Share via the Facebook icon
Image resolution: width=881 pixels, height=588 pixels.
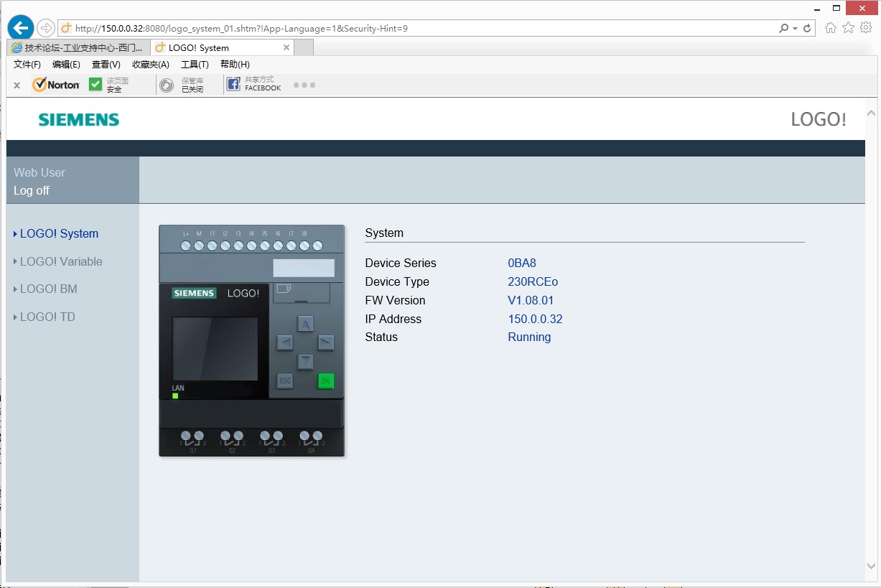233,85
